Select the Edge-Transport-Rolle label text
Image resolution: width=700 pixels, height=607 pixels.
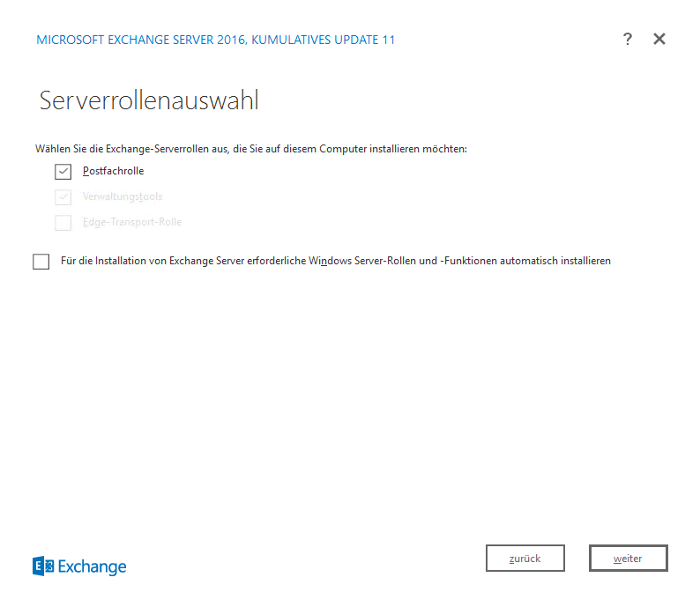click(132, 222)
